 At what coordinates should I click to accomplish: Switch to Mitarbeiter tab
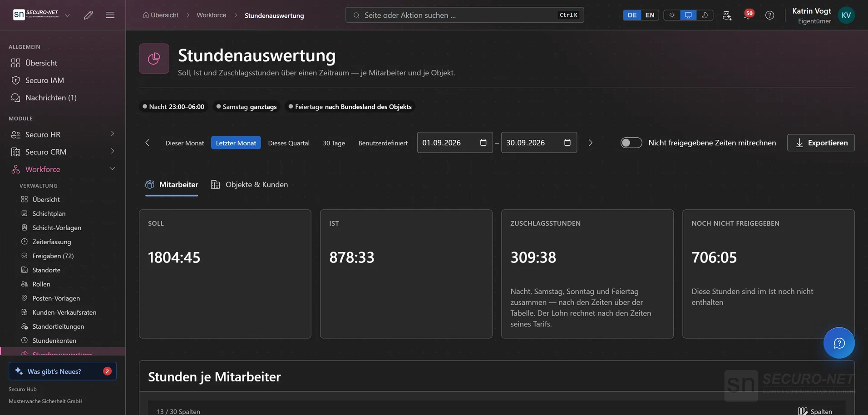pos(172,185)
